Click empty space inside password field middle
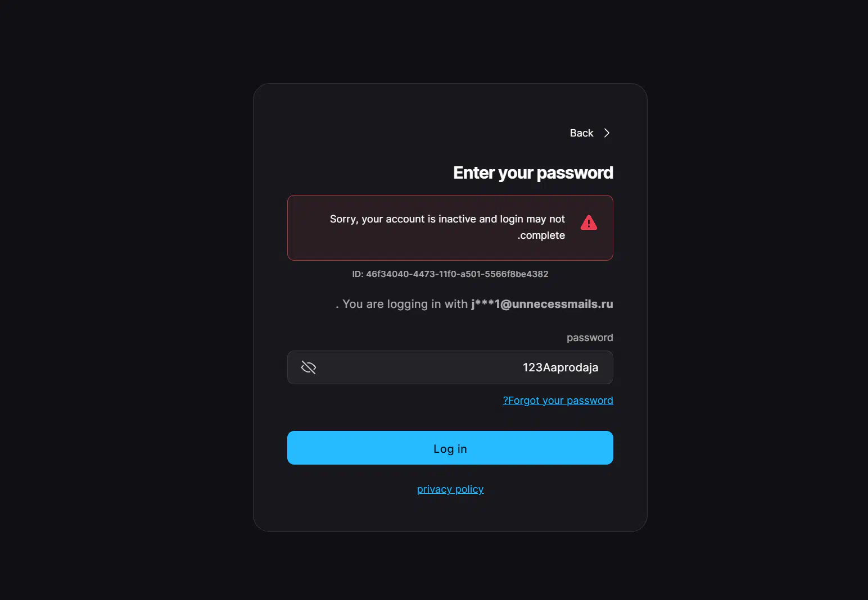The height and width of the screenshot is (600, 868). coord(416,367)
